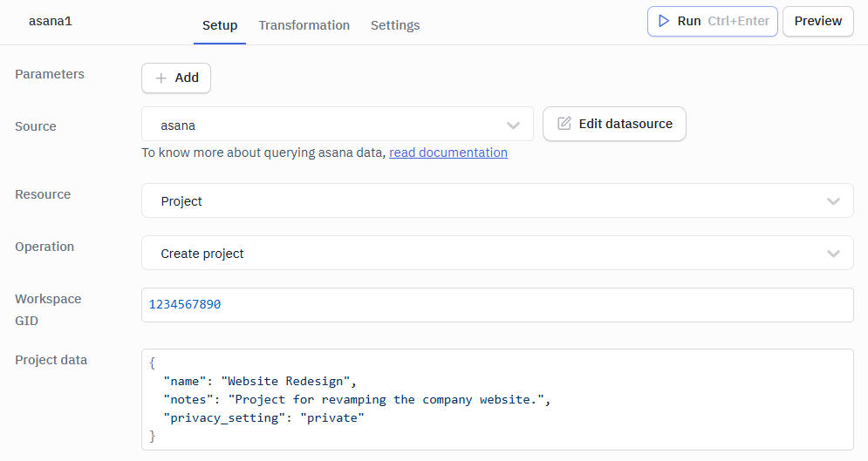
Task: Click the Source label
Action: click(36, 126)
